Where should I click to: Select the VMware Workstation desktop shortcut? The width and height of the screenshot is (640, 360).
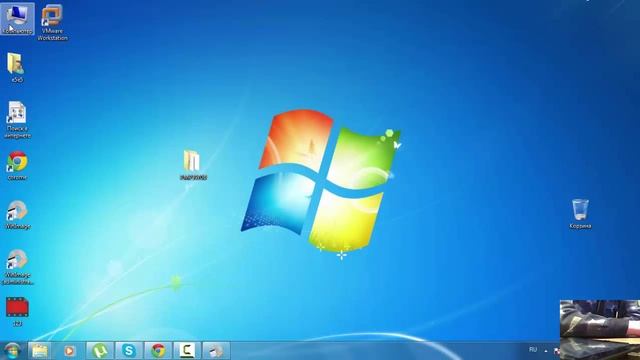[x=52, y=22]
